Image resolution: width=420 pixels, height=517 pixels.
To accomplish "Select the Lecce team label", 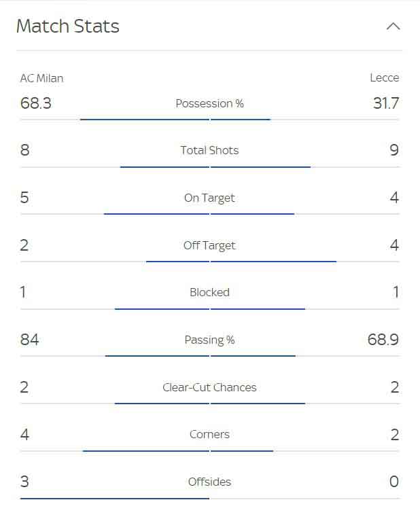I will click(385, 78).
